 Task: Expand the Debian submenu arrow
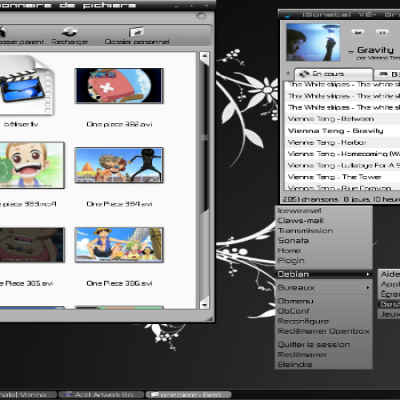(x=368, y=274)
